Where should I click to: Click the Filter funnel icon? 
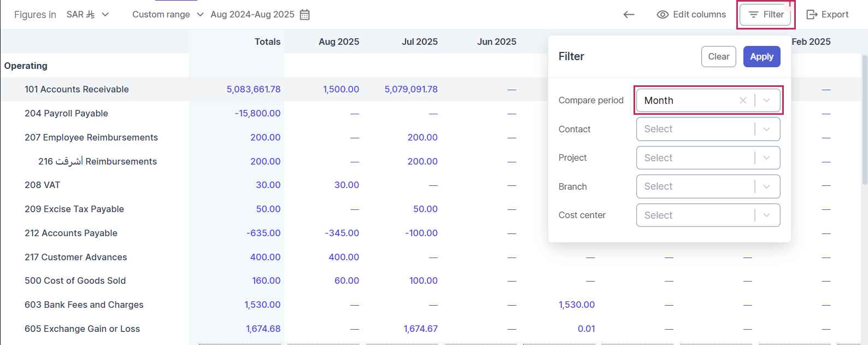coord(753,15)
